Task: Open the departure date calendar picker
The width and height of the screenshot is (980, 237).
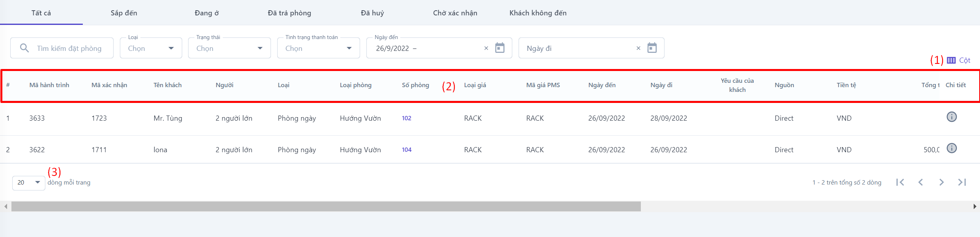Action: pos(652,48)
